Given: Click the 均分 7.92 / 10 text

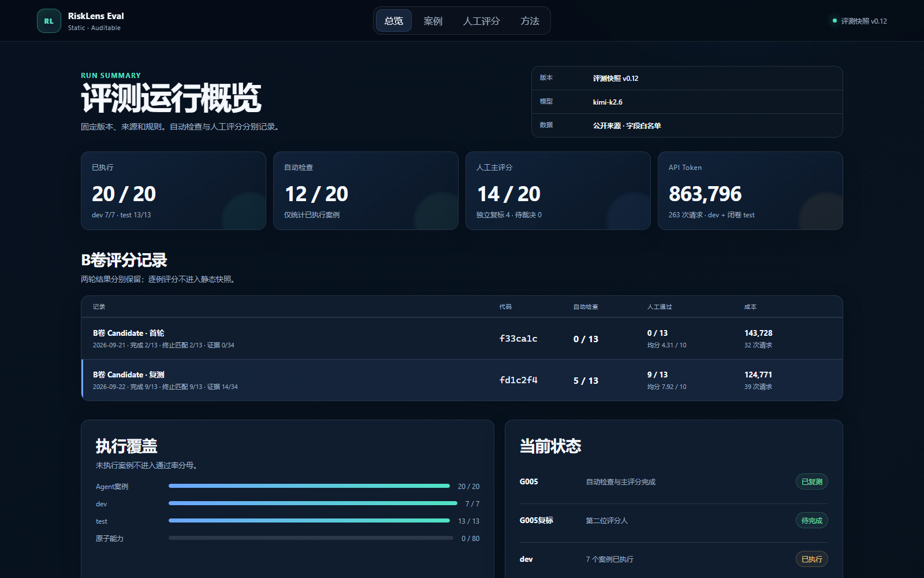Looking at the screenshot, I should 667,387.
